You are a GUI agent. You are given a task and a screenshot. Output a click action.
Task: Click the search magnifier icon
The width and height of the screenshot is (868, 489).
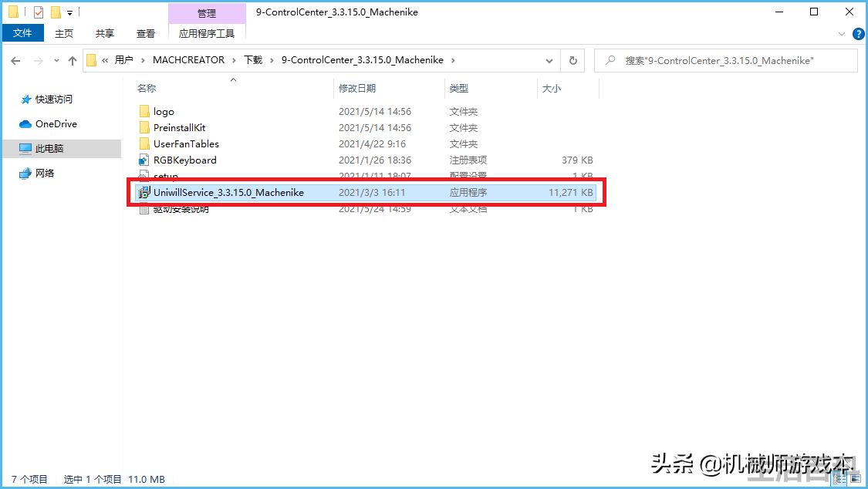(x=610, y=60)
